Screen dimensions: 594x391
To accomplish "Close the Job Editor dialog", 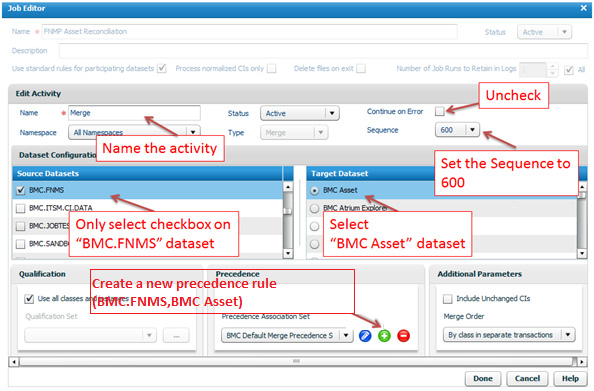I will 583,8.
